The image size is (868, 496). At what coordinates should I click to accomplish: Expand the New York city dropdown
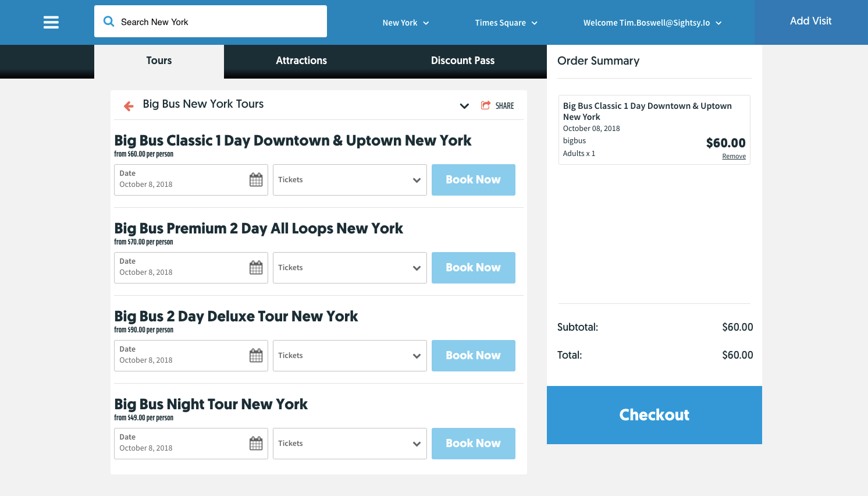click(x=405, y=23)
